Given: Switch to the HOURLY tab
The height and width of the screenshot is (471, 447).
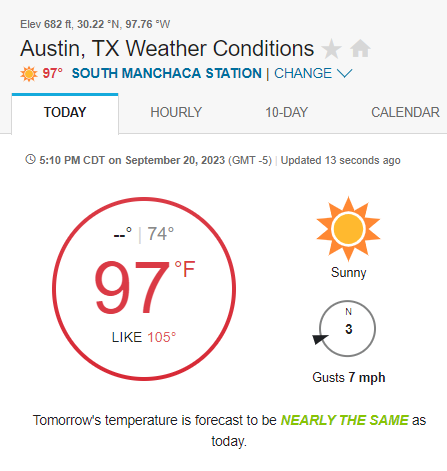Looking at the screenshot, I should click(176, 112).
